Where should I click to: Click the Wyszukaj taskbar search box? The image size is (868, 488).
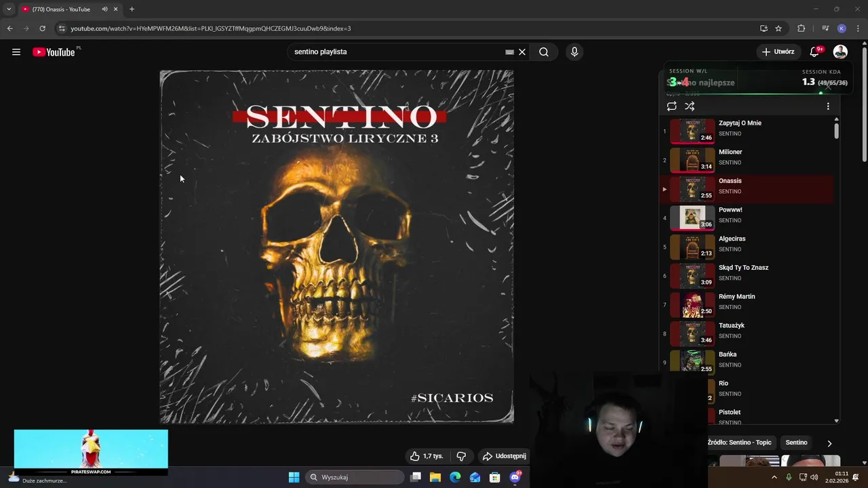(x=355, y=477)
